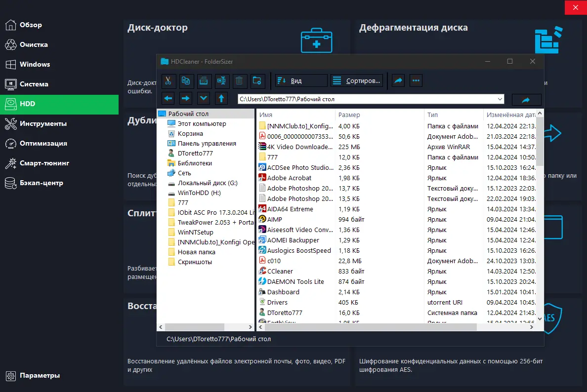Open the address bar path dropdown
Screen dimensions: 587x392
pyautogui.click(x=499, y=99)
